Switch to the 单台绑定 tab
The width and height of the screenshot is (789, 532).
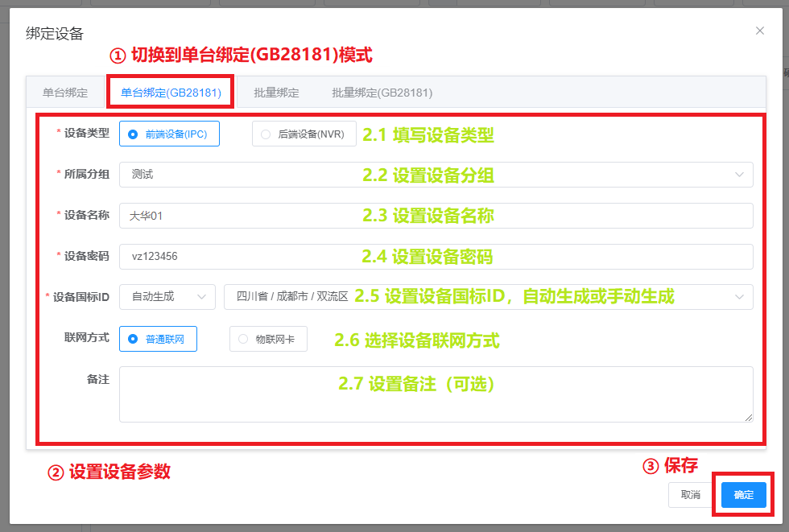(x=65, y=93)
